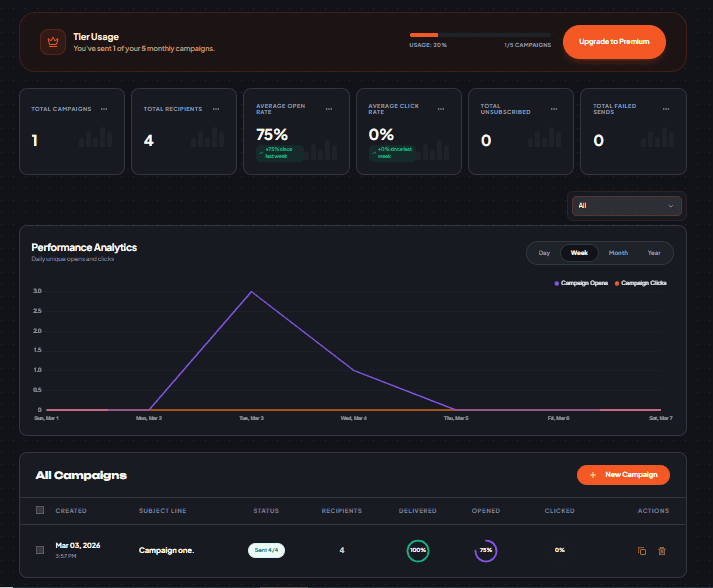Image resolution: width=713 pixels, height=588 pixels.
Task: Sort by DELIVERED column header
Action: pyautogui.click(x=417, y=511)
